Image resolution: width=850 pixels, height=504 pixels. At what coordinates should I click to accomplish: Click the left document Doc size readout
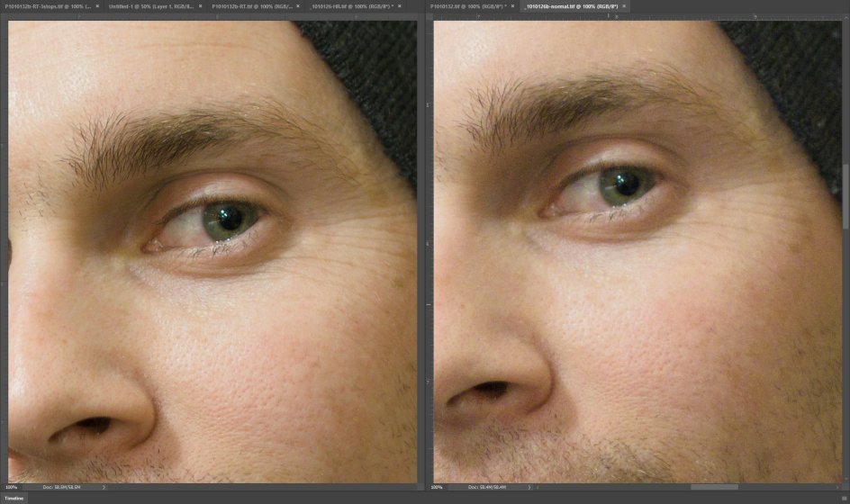[x=61, y=487]
